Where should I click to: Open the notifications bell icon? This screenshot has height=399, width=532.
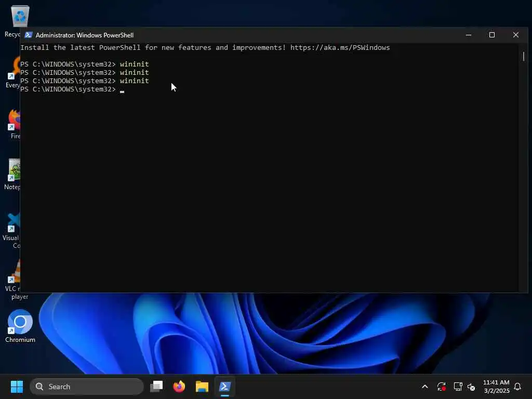[517, 387]
